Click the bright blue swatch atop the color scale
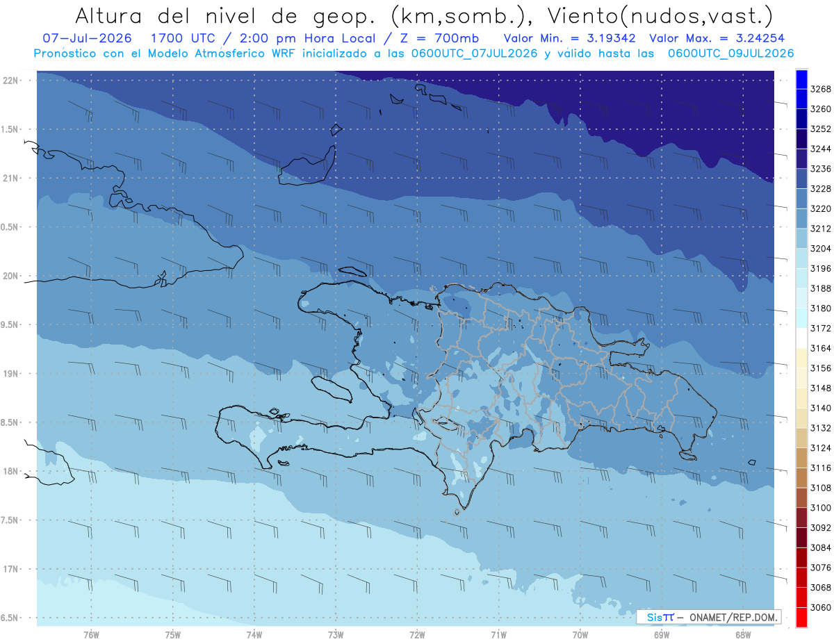 (x=801, y=79)
